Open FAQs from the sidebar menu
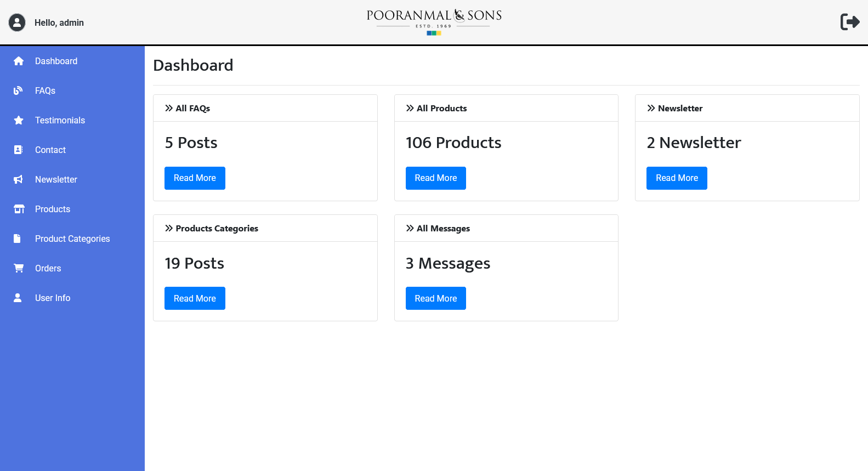The height and width of the screenshot is (471, 868). pos(45,90)
